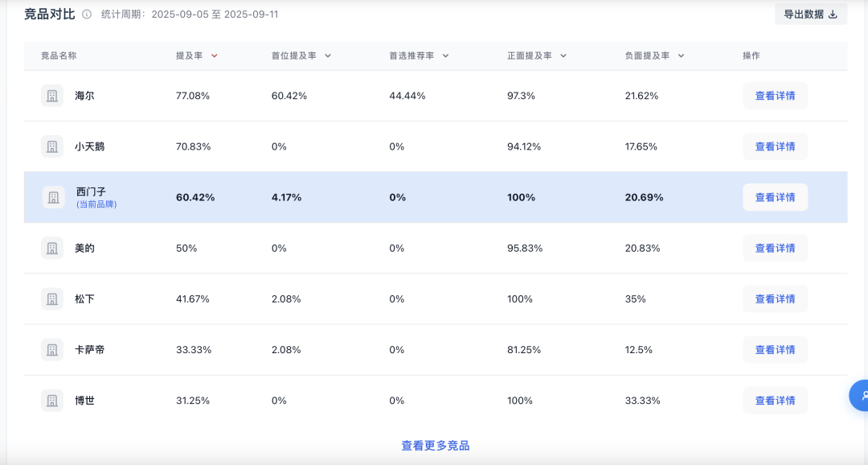This screenshot has height=465, width=868.
Task: Select the 松下 brand name
Action: [84, 299]
